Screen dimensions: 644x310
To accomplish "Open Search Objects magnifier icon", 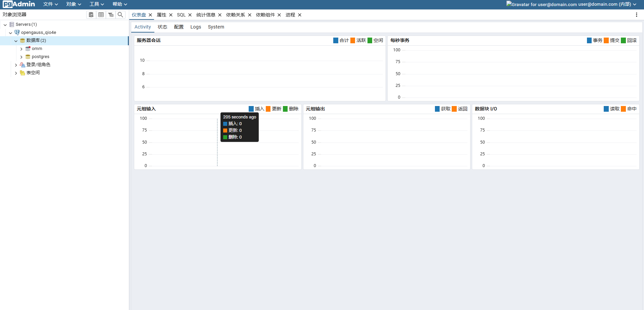I will pyautogui.click(x=120, y=15).
